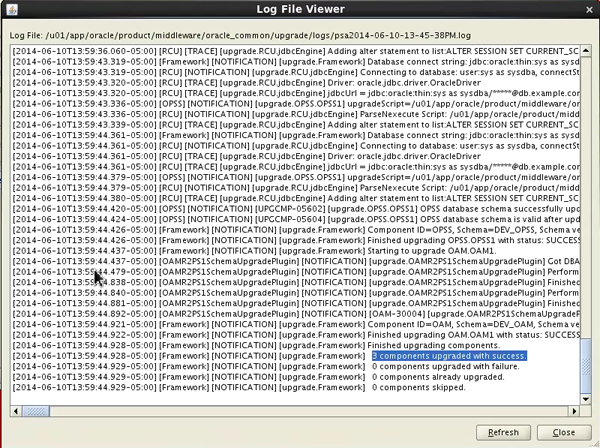
Task: Click highlighted '3 components upgraded with success.'
Action: click(449, 356)
